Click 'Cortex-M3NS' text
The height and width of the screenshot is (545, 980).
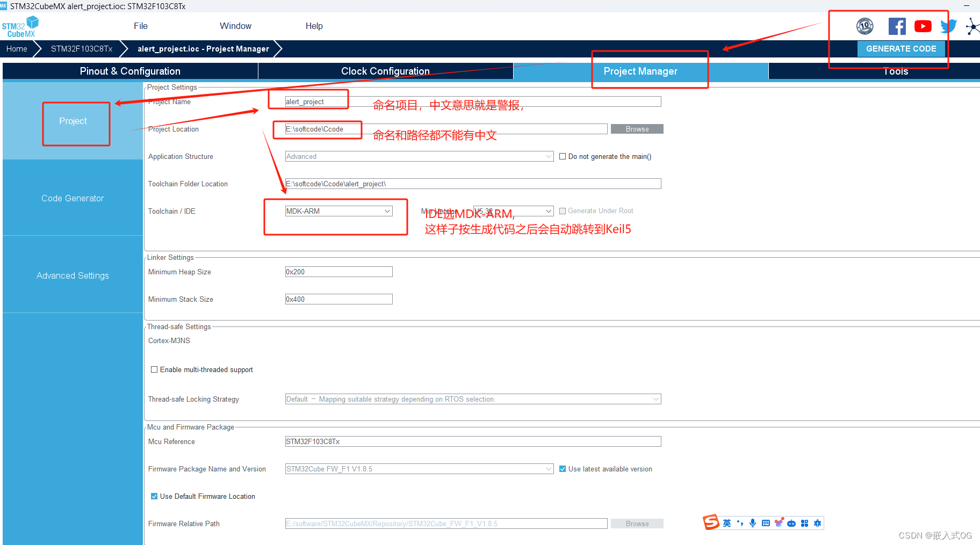[x=169, y=340]
